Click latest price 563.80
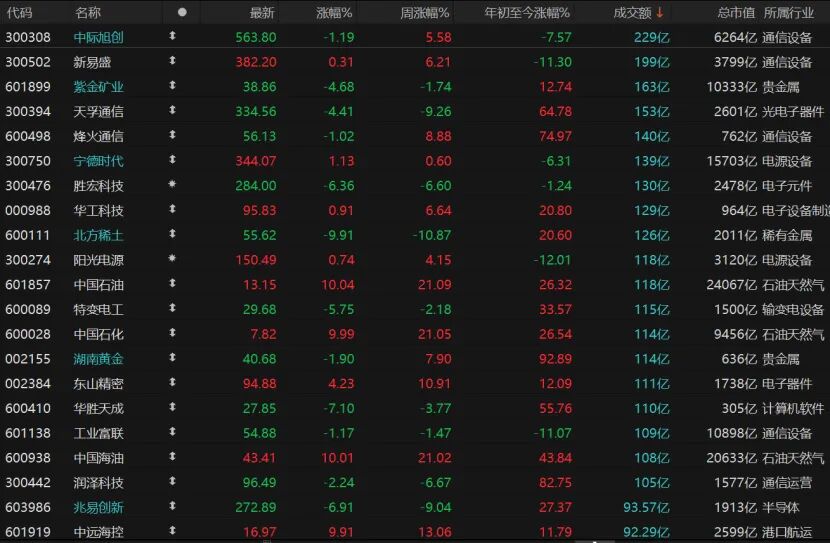830x543 pixels. pos(256,38)
